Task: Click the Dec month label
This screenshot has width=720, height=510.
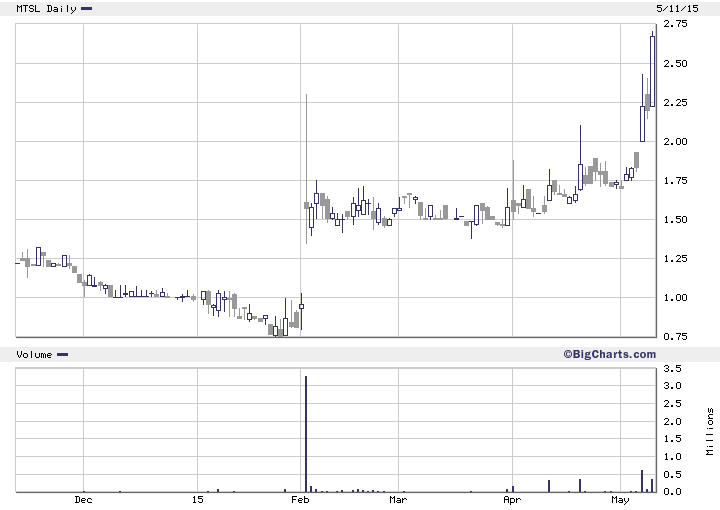Action: click(x=83, y=499)
